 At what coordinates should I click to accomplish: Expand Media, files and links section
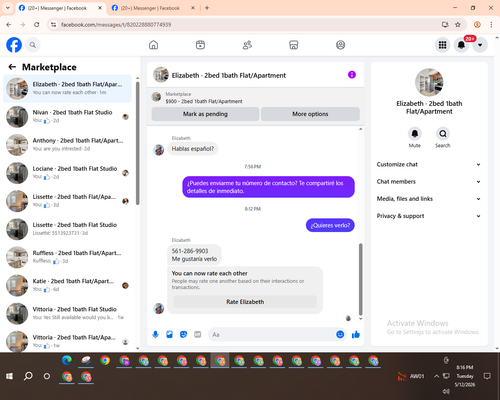429,199
